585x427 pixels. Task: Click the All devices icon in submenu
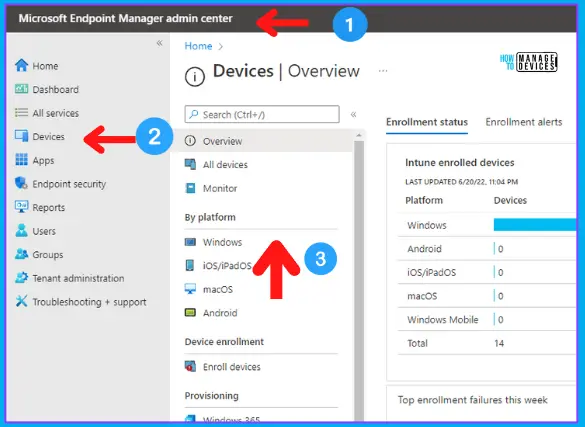[x=190, y=164]
